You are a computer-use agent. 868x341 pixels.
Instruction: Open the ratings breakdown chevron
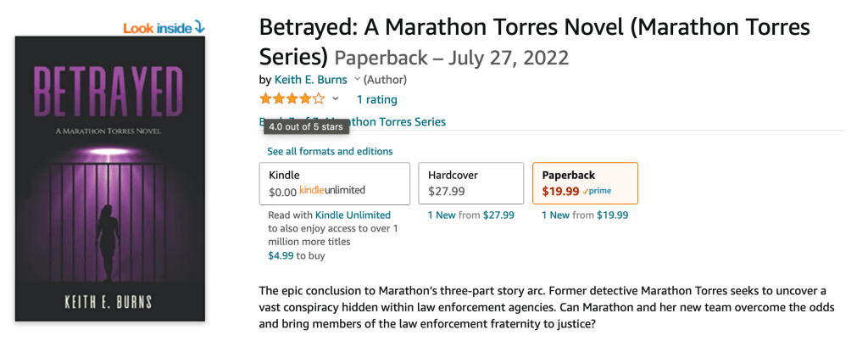[336, 99]
